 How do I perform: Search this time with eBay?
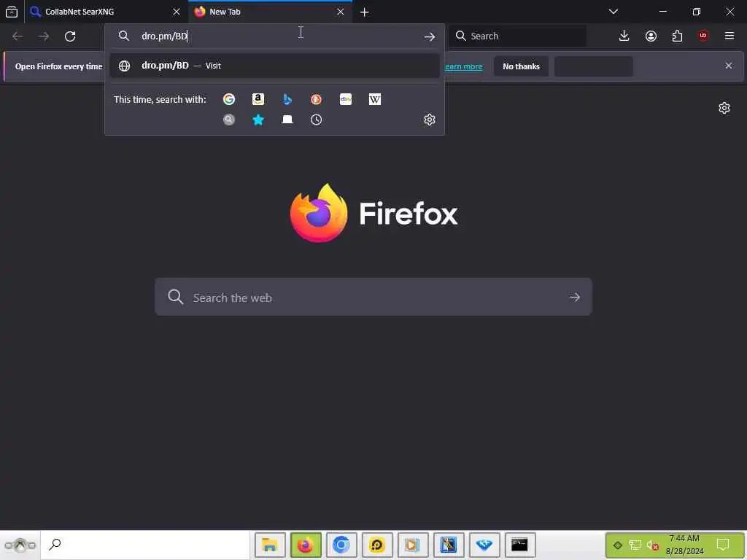pyautogui.click(x=346, y=99)
